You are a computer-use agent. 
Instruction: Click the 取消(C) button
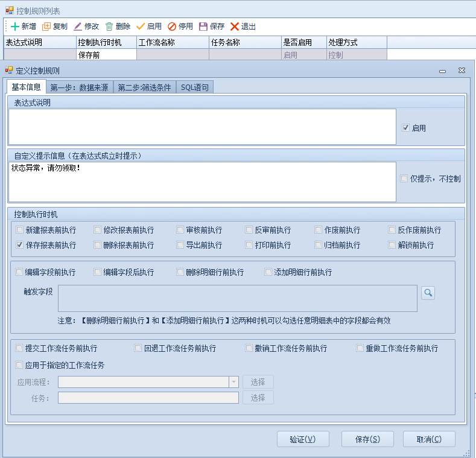point(429,439)
